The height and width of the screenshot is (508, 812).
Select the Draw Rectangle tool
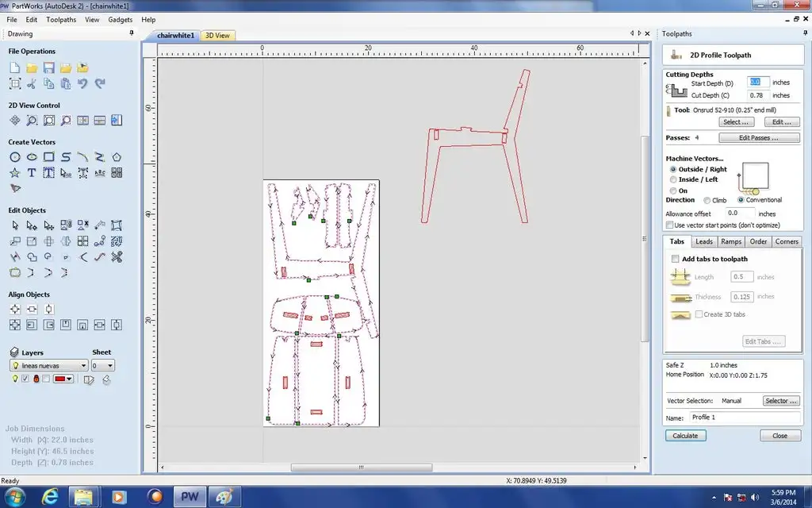coord(48,157)
